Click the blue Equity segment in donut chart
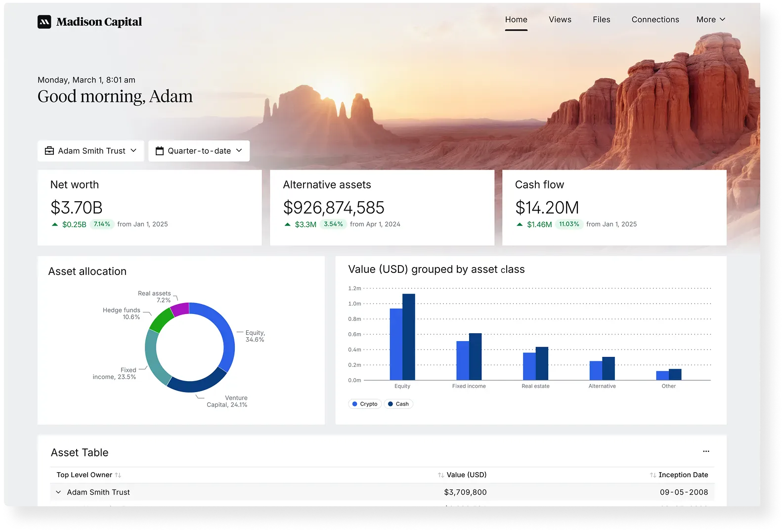Viewport: 784px width, 532px height. 227,336
